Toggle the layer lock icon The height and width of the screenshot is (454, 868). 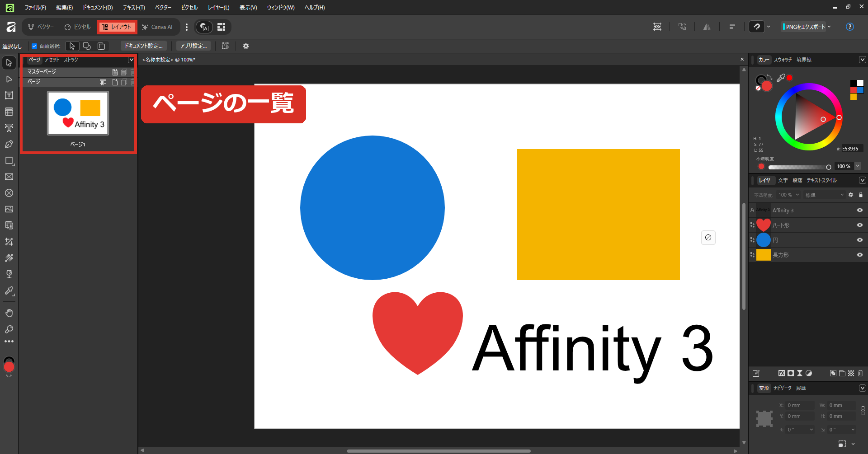[861, 195]
